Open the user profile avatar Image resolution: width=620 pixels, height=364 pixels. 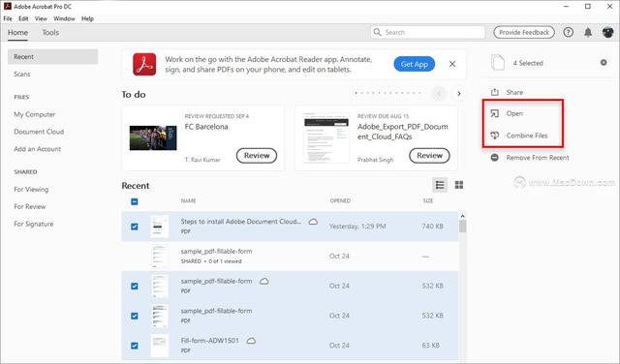(607, 32)
